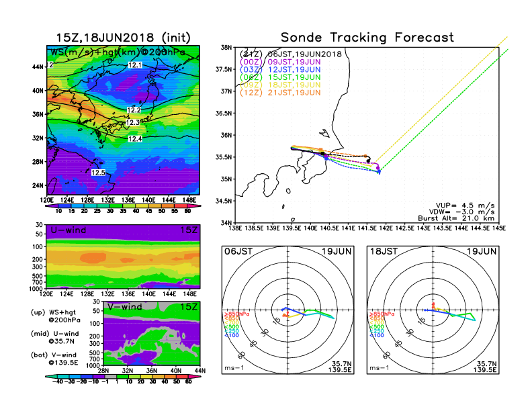Click the "06JST" hodograph label

coord(238,251)
